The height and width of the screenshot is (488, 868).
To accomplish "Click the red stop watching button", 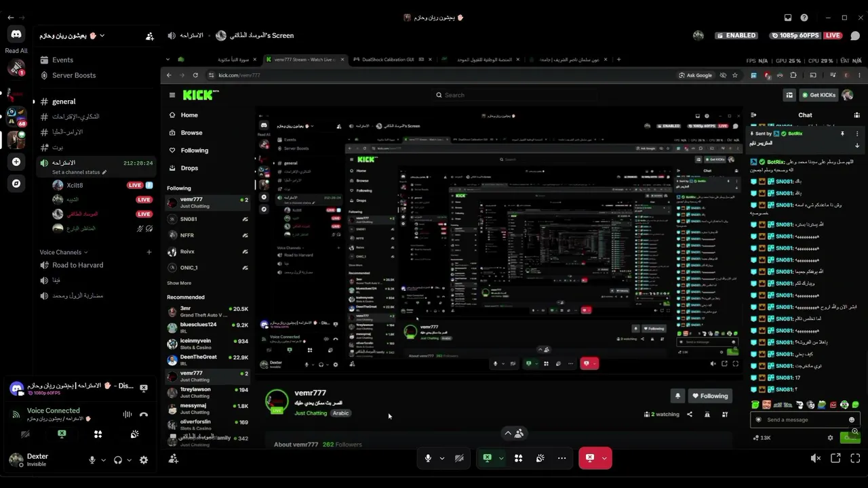I will pos(589,458).
